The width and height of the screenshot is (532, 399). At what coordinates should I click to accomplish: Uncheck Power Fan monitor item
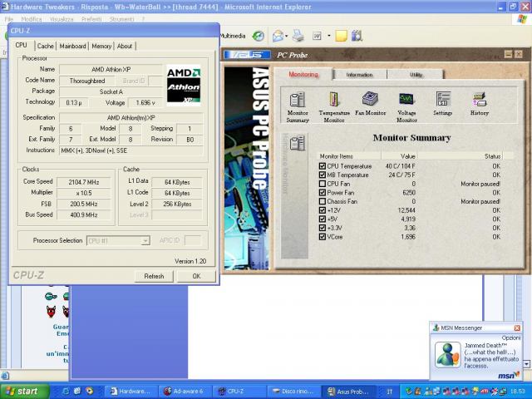(x=323, y=192)
